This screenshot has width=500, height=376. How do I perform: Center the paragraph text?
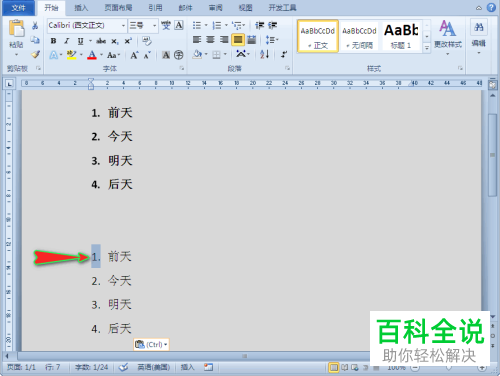tap(210, 40)
